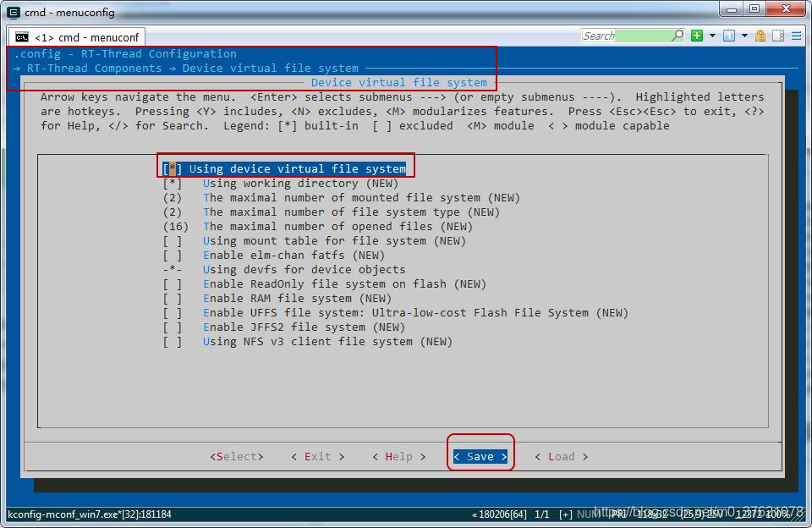The height and width of the screenshot is (528, 812).
Task: Click the < Save > button
Action: point(480,456)
